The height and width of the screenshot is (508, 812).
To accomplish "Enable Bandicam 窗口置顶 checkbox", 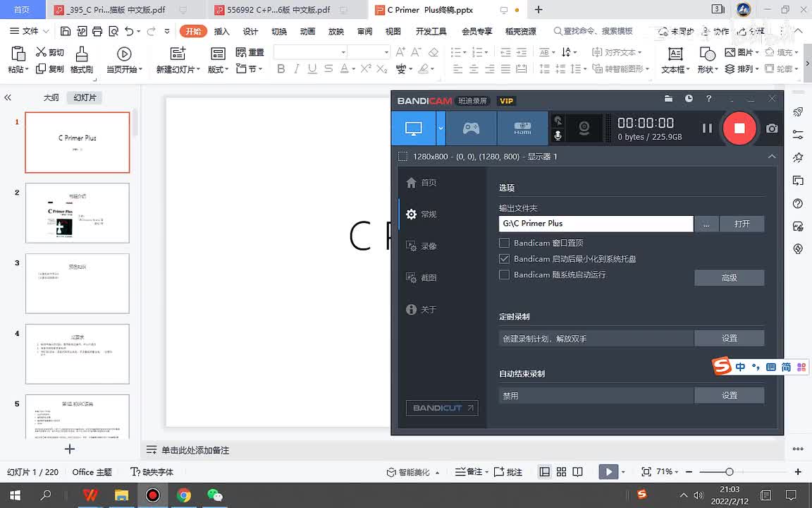I will pos(504,243).
